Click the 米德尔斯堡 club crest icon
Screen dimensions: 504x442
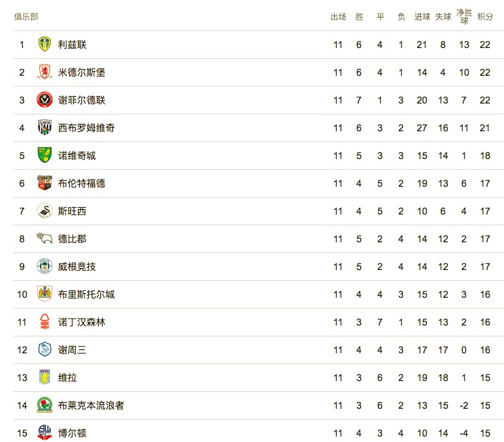45,72
